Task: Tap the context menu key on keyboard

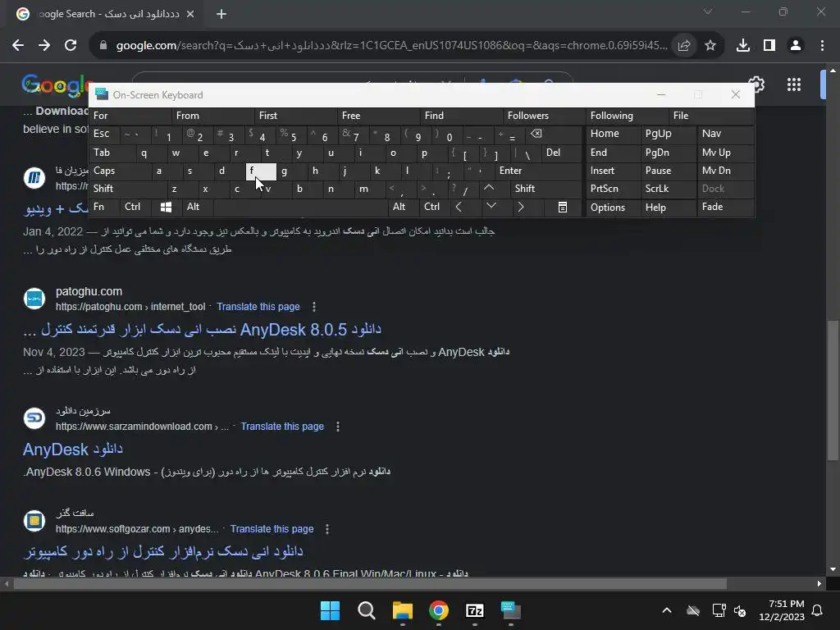Action: (x=563, y=208)
